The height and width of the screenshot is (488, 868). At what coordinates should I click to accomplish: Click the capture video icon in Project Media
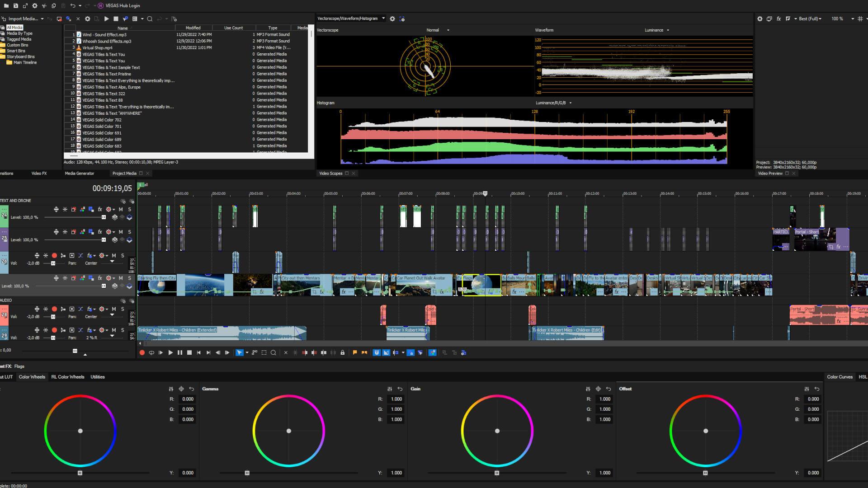[x=59, y=19]
